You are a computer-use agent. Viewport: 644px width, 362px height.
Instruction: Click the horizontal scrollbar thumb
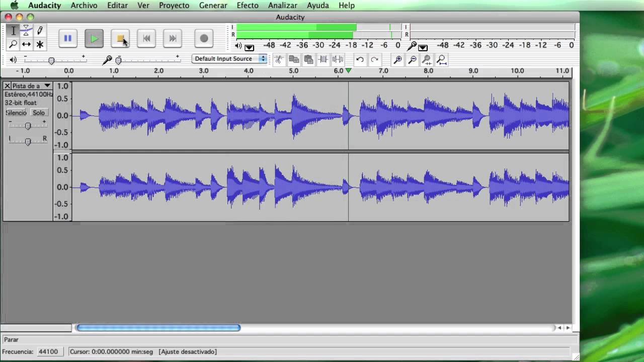click(158, 328)
